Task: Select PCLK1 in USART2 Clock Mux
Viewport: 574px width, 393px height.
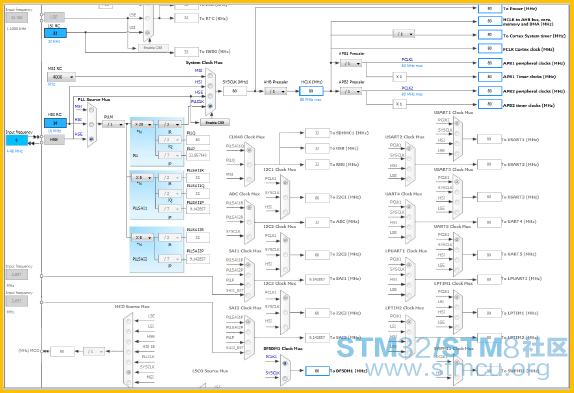Action: (x=409, y=149)
